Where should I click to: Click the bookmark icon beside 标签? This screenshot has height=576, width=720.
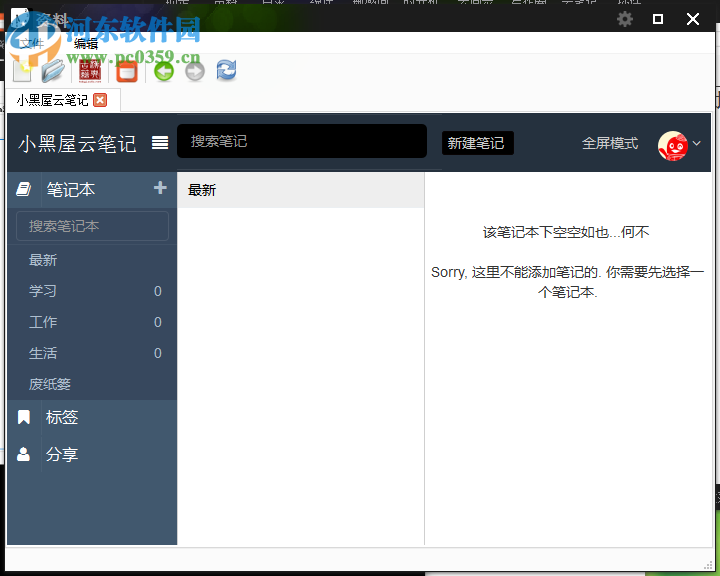23,417
